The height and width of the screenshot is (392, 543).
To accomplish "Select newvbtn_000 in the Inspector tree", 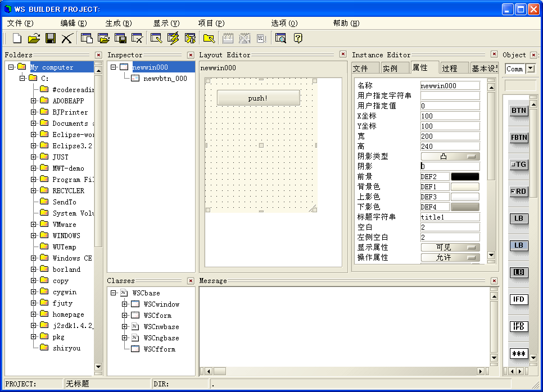I will click(x=165, y=79).
